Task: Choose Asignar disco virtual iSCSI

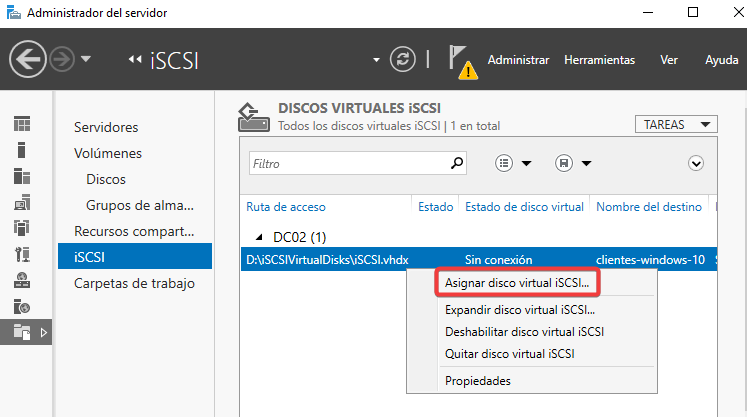Action: 517,283
